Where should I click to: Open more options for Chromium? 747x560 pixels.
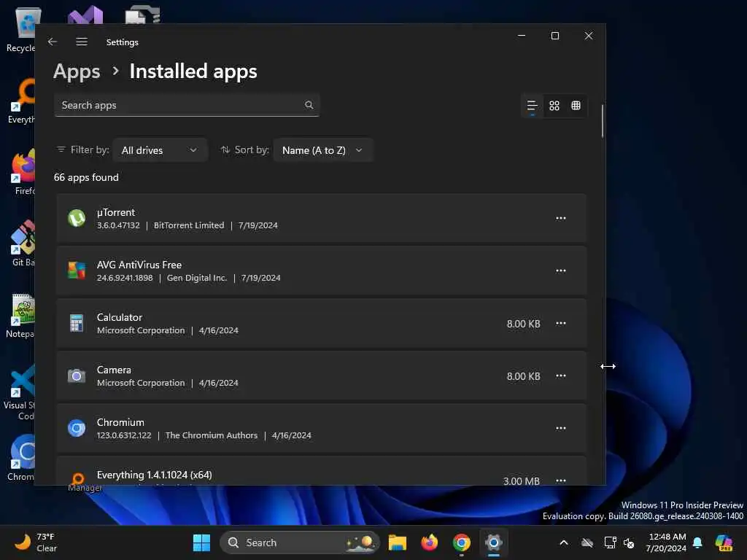561,429
